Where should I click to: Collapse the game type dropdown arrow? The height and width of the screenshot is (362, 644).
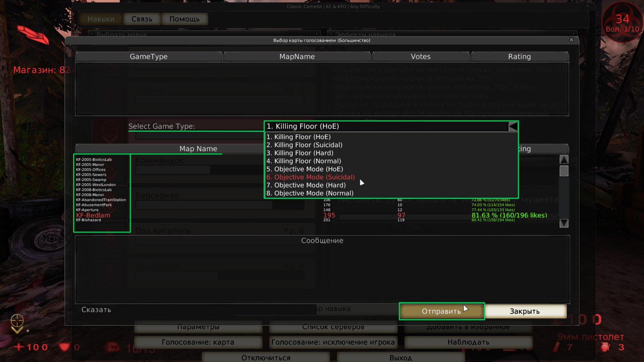pos(513,126)
